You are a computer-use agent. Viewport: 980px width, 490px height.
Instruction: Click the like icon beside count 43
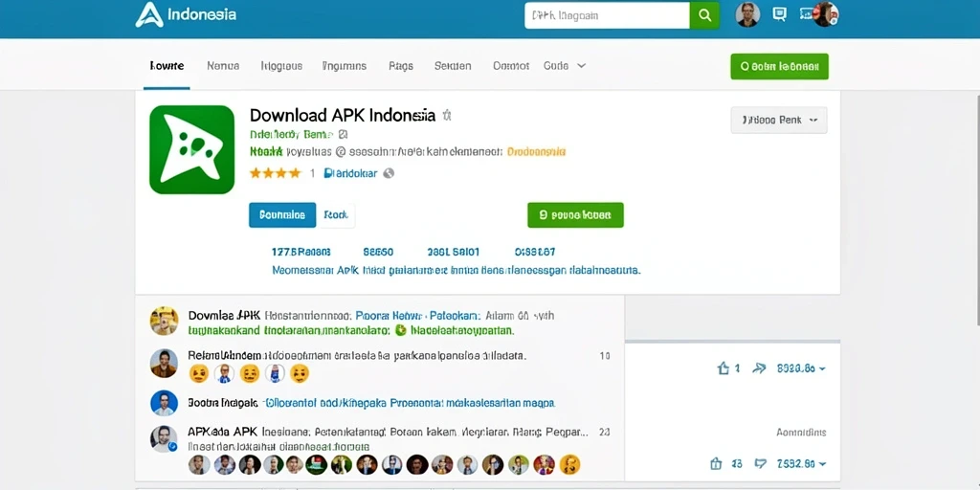pos(716,464)
